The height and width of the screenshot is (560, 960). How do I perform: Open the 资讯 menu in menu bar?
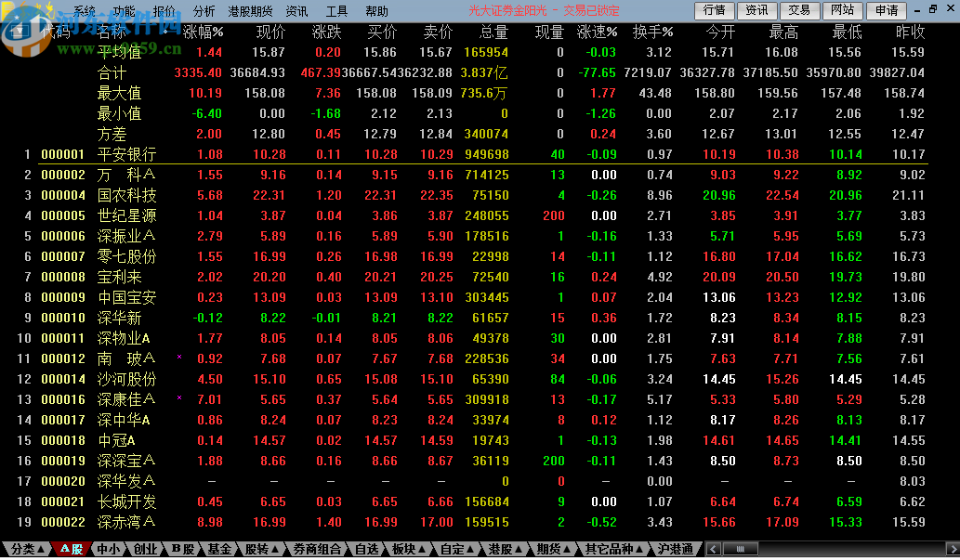pos(296,11)
